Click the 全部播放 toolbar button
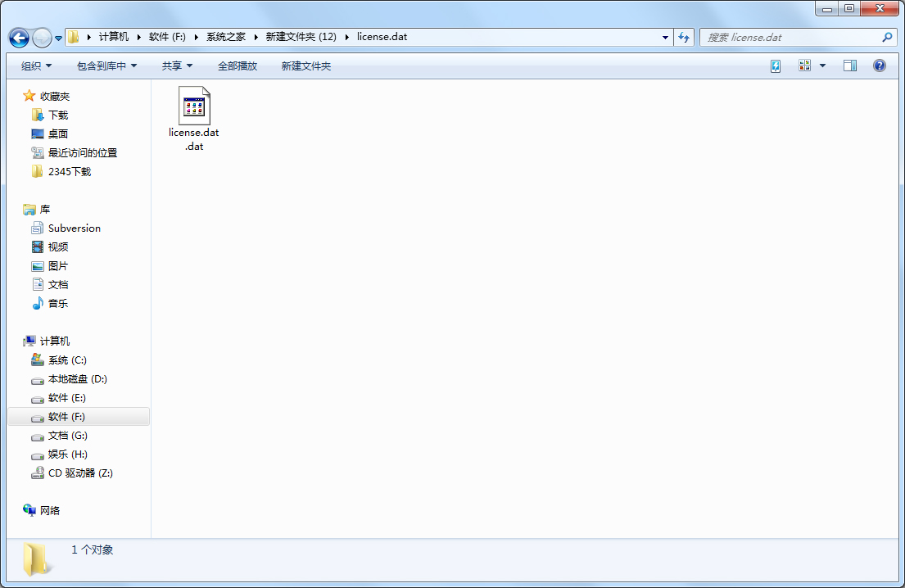Viewport: 905px width, 588px height. pos(238,66)
